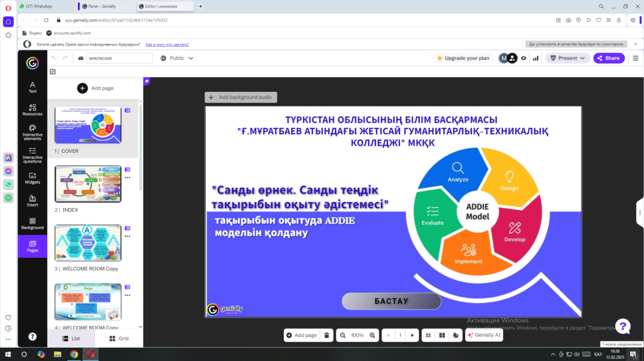Expand the Public visibility dropdown

[177, 58]
